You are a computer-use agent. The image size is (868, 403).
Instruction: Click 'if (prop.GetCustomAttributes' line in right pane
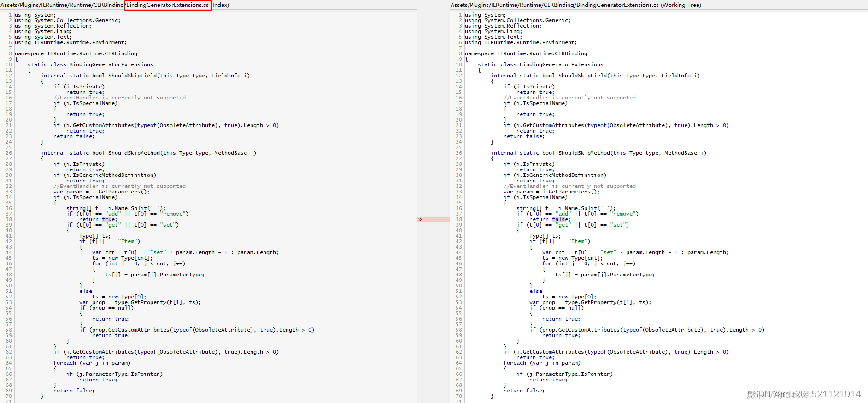coord(647,330)
